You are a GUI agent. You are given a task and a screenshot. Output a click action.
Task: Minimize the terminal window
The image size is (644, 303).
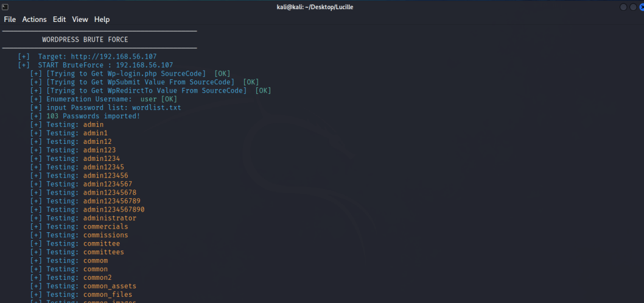point(623,7)
